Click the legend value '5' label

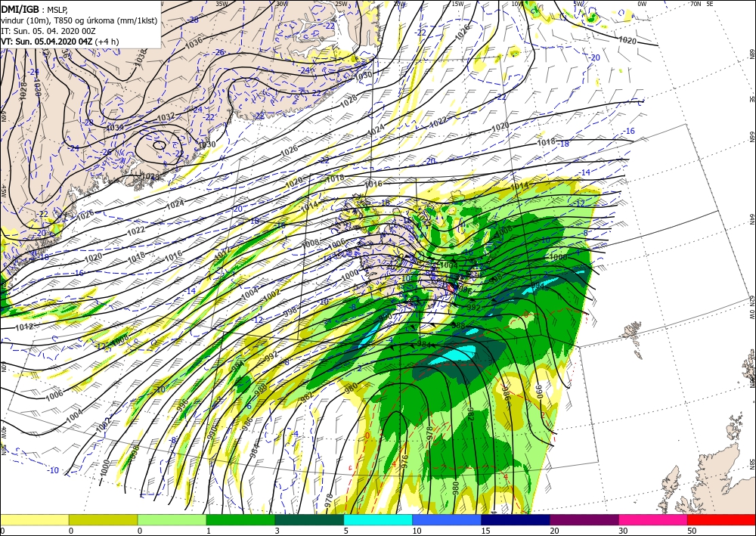(346, 531)
